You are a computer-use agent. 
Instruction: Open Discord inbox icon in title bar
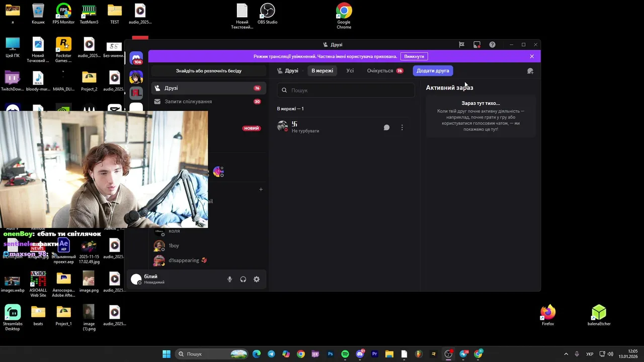[x=477, y=45]
